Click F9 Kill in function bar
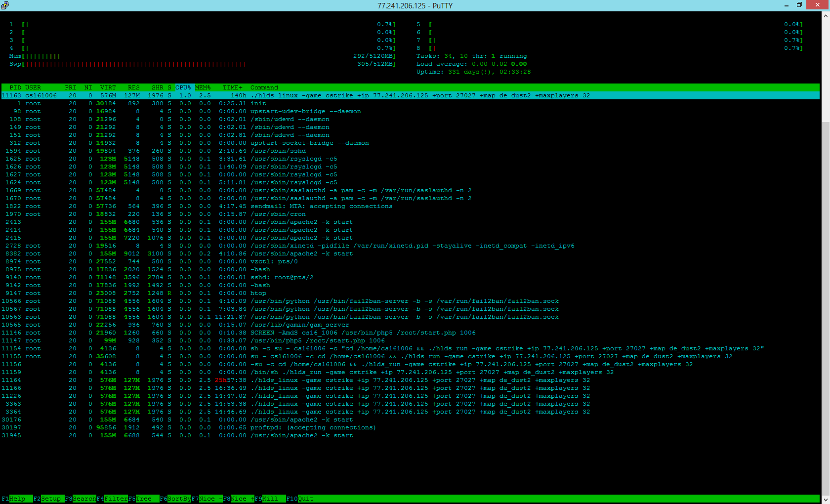The width and height of the screenshot is (830, 504). point(270,499)
